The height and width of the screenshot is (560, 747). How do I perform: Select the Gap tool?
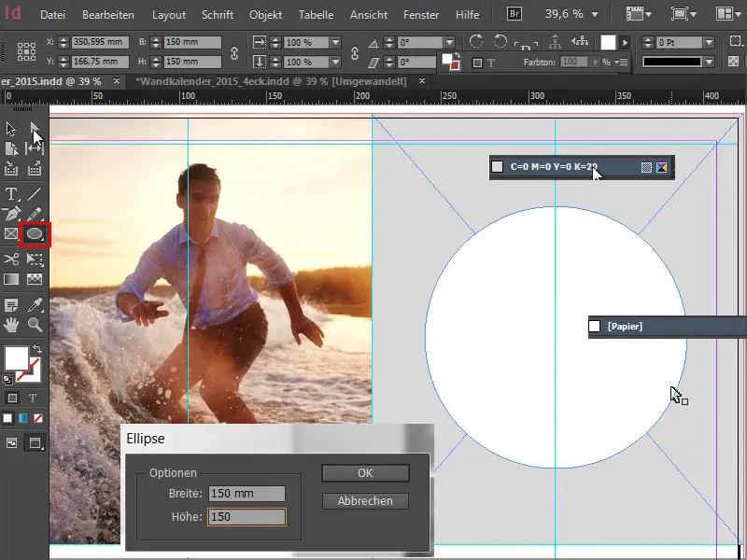35,148
